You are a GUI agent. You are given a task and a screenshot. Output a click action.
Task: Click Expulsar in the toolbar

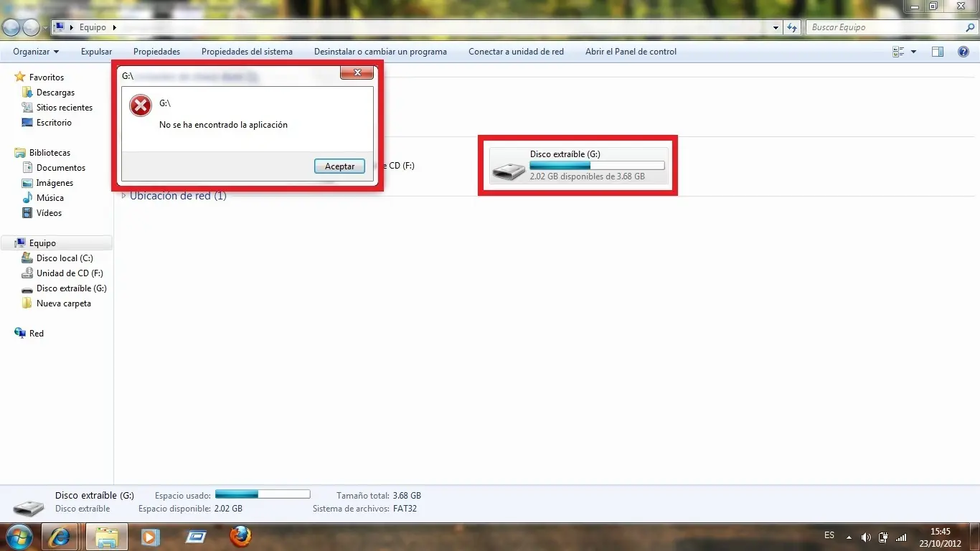click(x=97, y=52)
